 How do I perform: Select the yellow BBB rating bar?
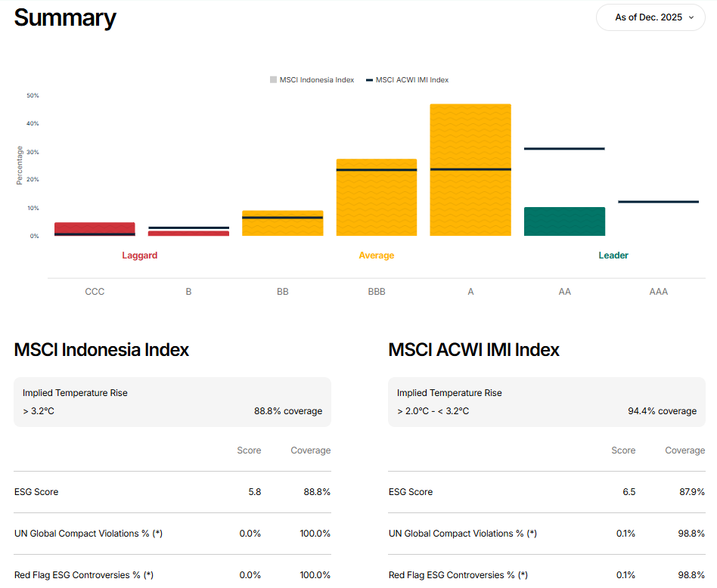pos(377,197)
